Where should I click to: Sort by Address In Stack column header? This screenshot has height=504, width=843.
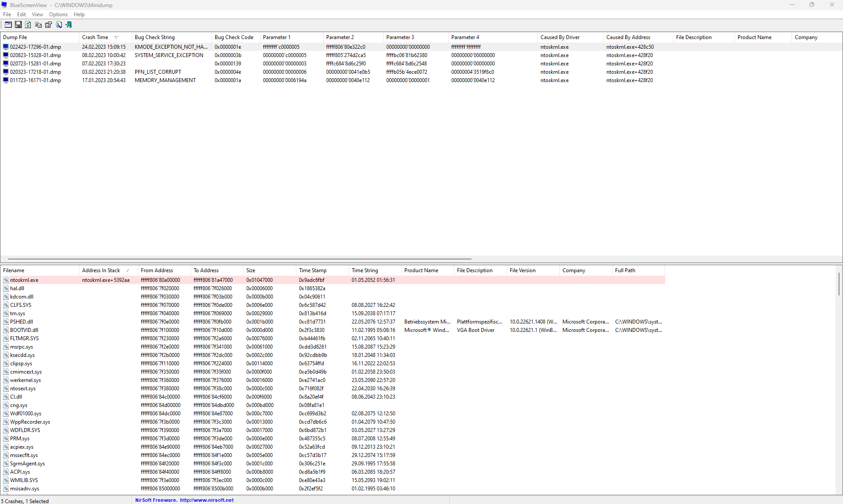point(101,270)
